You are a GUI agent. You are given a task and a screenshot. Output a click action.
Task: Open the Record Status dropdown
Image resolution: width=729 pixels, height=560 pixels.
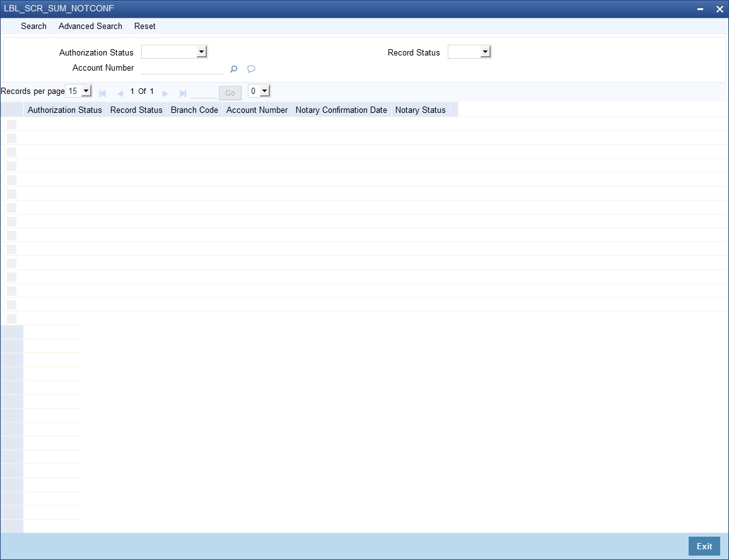[470, 52]
